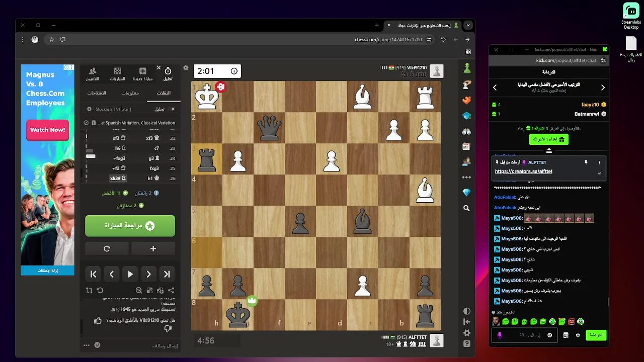Collapse the chess.com sidebar arrow icon
Image resolution: width=644 pixels, height=362 pixels.
point(467,322)
